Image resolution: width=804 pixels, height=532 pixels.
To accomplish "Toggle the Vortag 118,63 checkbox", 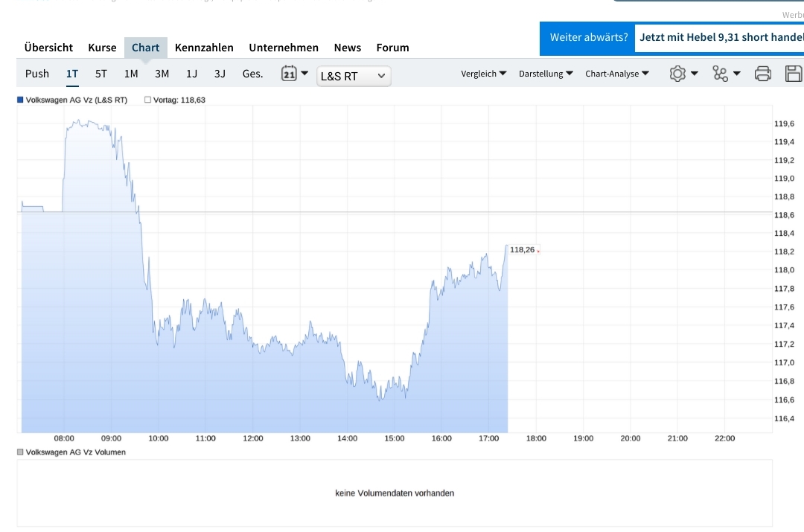I will (147, 100).
